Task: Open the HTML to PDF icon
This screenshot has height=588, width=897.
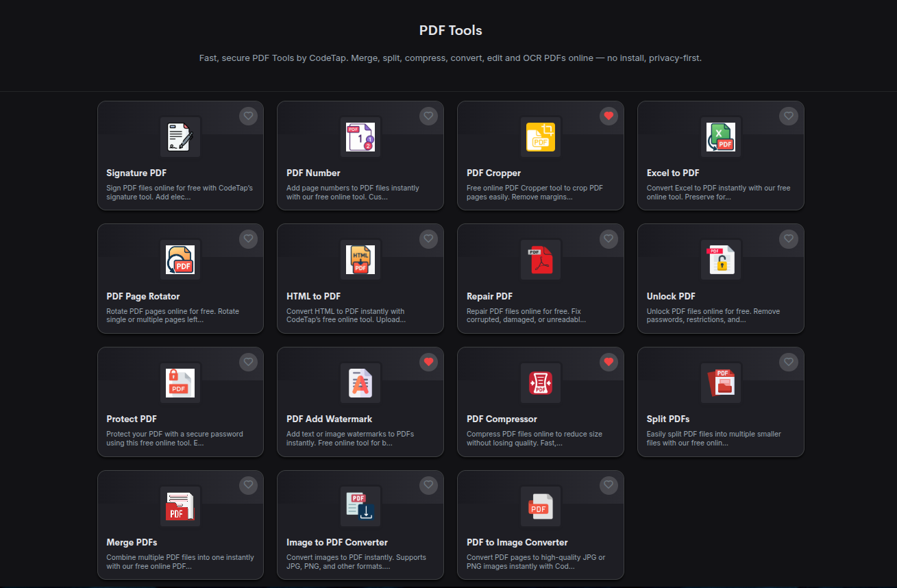Action: pyautogui.click(x=360, y=260)
